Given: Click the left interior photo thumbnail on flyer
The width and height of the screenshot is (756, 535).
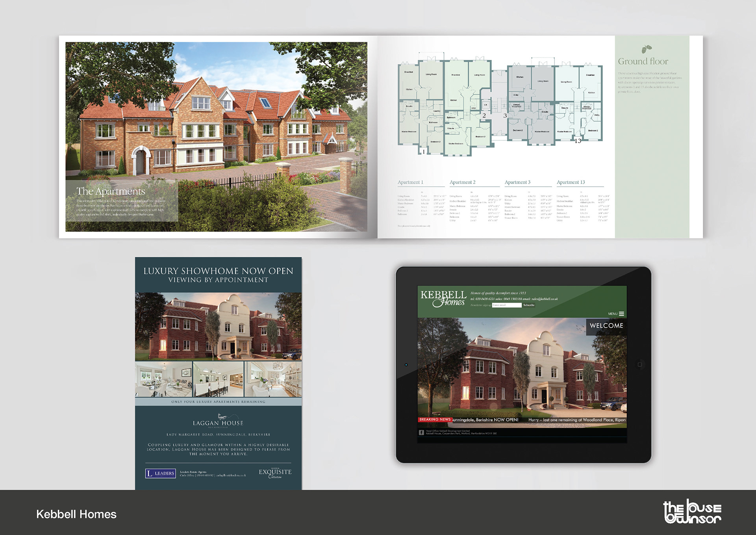Looking at the screenshot, I should (x=163, y=379).
